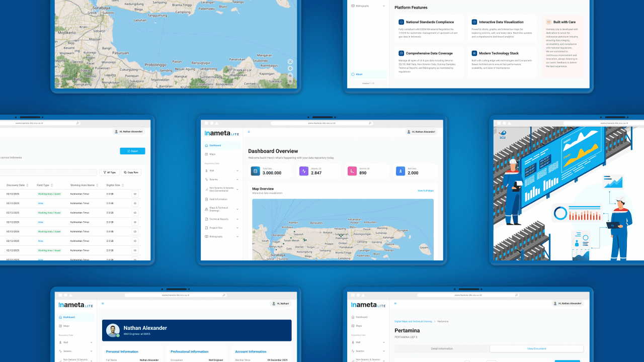Viewport: 644px width, 362px height.
Task: Click the Map Overview map preview
Action: pos(343,229)
